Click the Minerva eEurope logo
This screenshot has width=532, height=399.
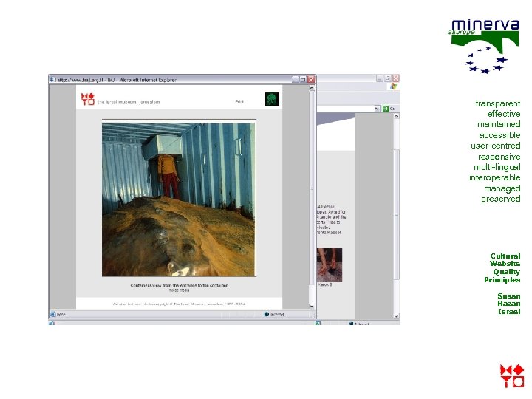tap(483, 46)
